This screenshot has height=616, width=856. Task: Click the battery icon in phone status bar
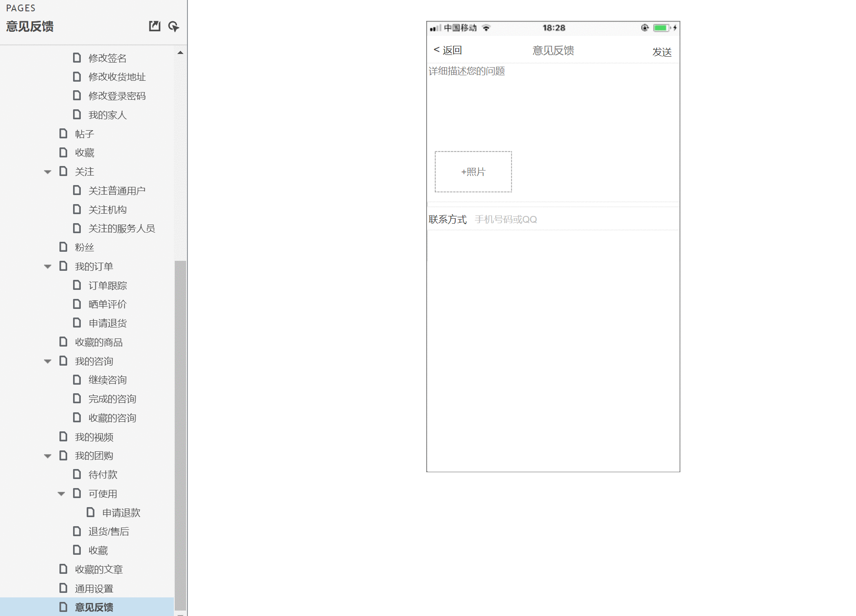coord(662,28)
